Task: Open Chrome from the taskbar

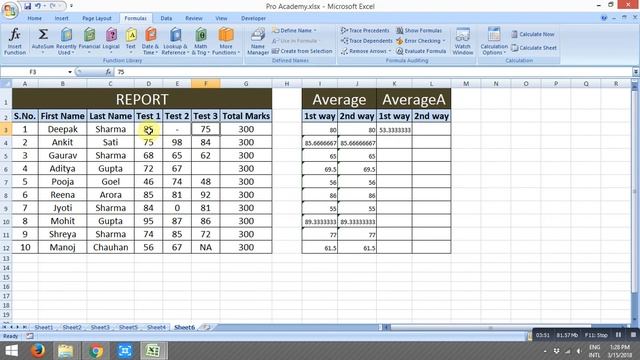Action: tap(96, 351)
